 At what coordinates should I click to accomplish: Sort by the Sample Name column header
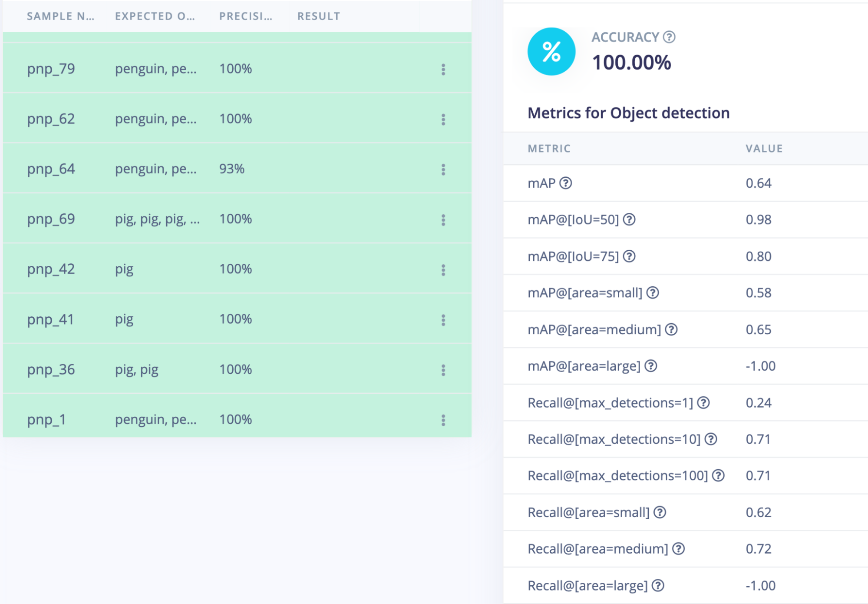click(60, 17)
